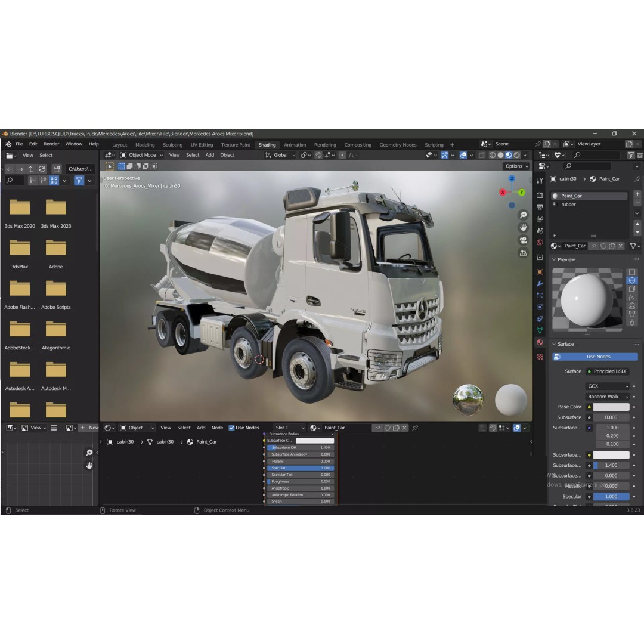Image resolution: width=644 pixels, height=644 pixels.
Task: Switch to Compositing workspace tab
Action: coord(358,145)
